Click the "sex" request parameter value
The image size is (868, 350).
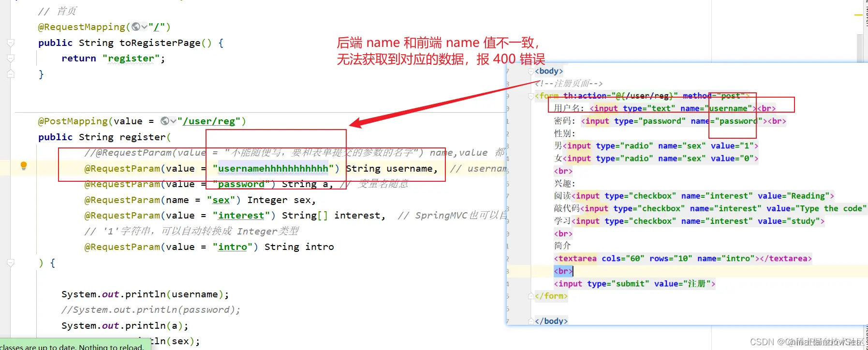pos(221,200)
